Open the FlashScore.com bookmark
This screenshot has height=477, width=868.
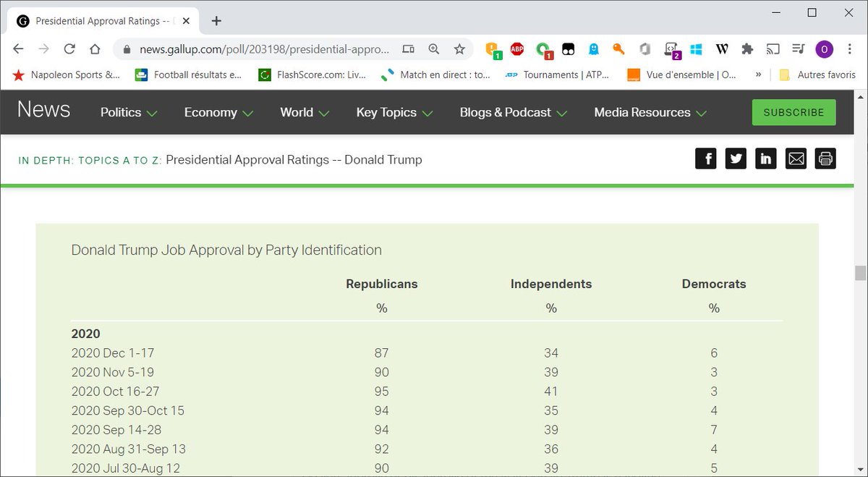click(312, 75)
